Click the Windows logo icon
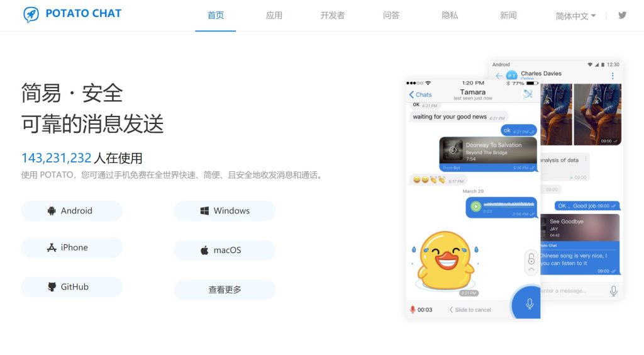This screenshot has width=644, height=355. tap(204, 211)
